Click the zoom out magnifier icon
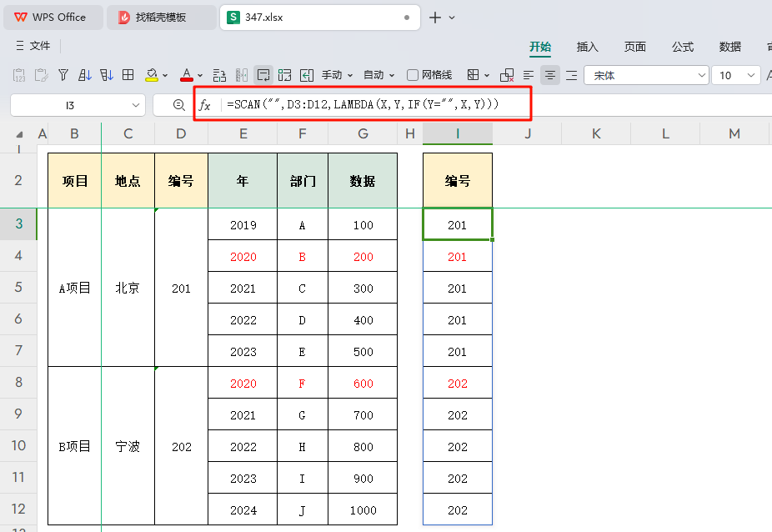This screenshot has width=772, height=532. tap(179, 105)
